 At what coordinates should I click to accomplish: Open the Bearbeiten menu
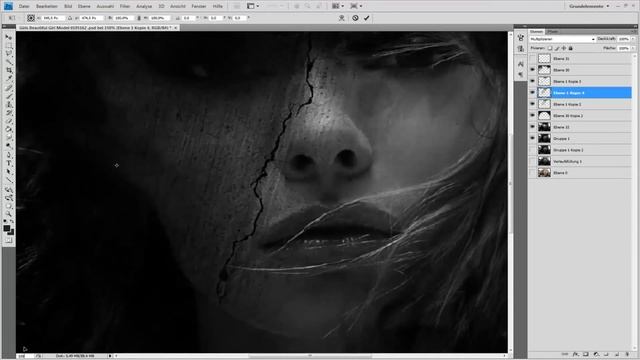[x=47, y=6]
